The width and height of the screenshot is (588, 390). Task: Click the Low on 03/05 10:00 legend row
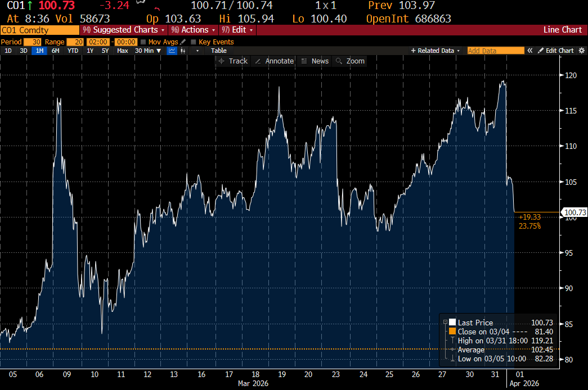pyautogui.click(x=501, y=359)
